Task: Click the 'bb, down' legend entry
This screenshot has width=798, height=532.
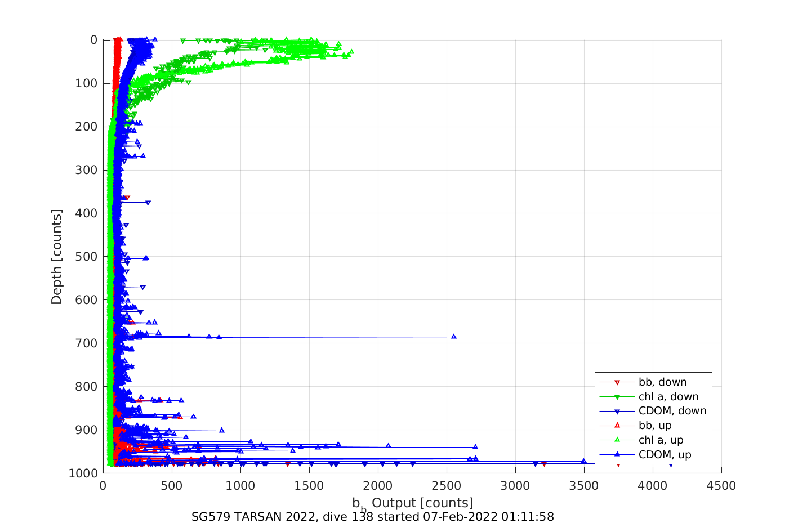Action: coord(662,382)
